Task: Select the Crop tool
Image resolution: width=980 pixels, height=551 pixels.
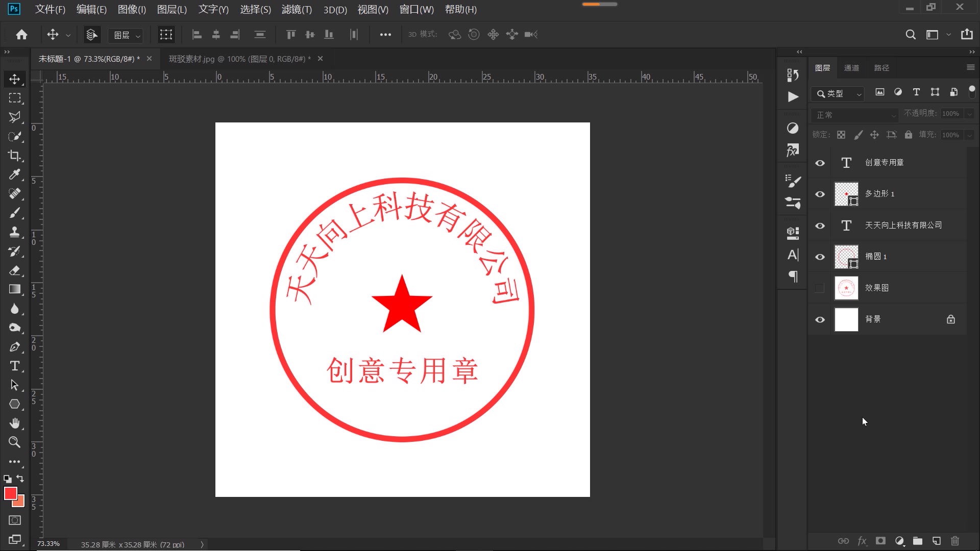Action: point(15,156)
